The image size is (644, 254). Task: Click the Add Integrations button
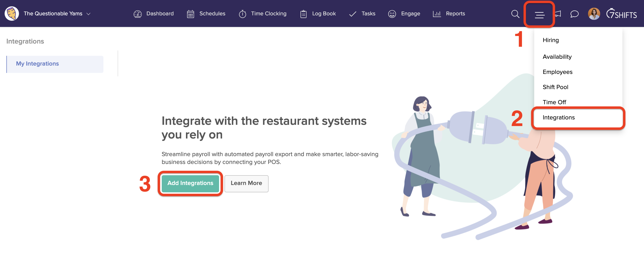190,183
